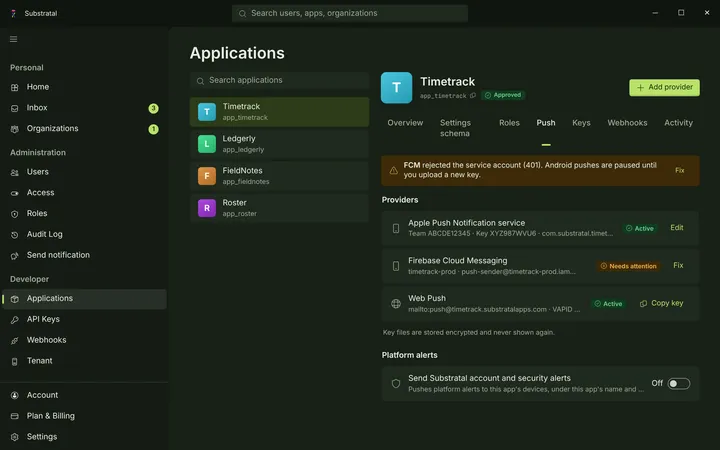Select the Push tab
Image resolution: width=720 pixels, height=450 pixels.
point(546,123)
